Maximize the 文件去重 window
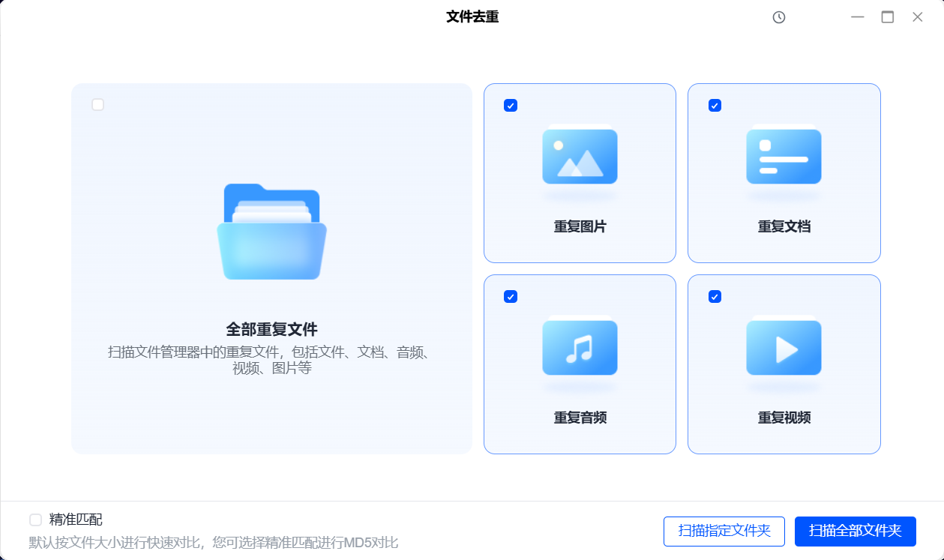The width and height of the screenshot is (944, 560). pyautogui.click(x=888, y=17)
